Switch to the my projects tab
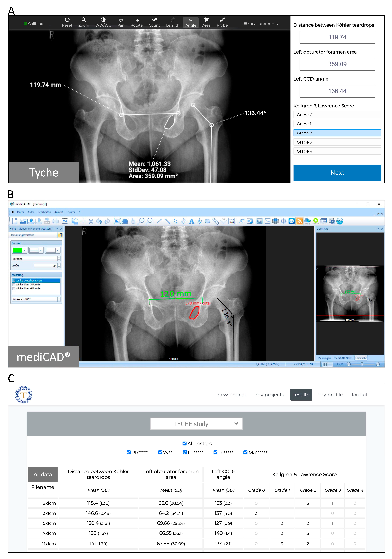392x559 pixels. click(x=270, y=395)
